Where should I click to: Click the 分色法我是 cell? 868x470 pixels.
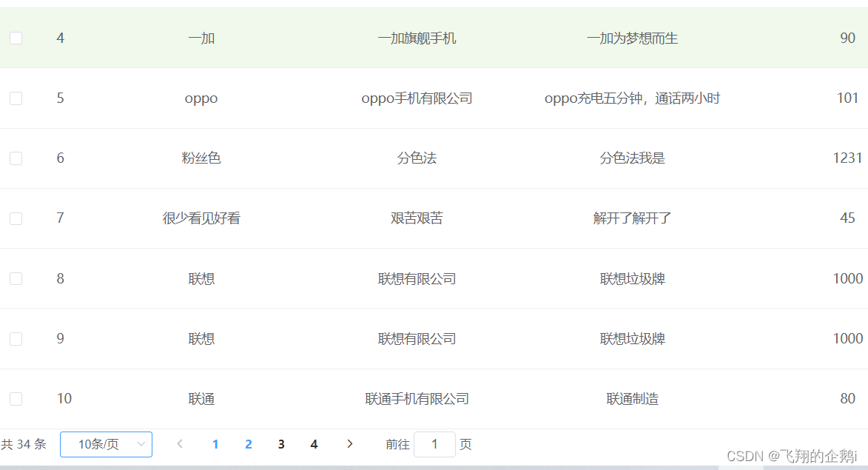point(632,158)
